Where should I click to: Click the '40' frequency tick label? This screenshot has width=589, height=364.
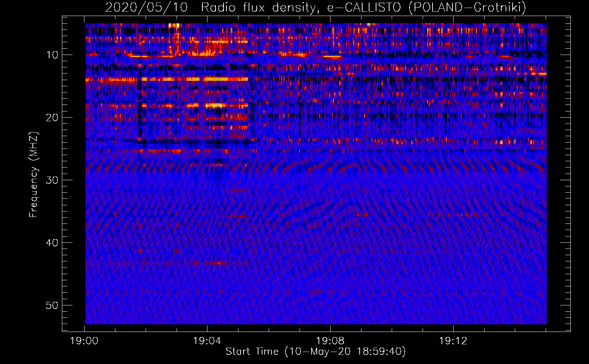pos(52,243)
